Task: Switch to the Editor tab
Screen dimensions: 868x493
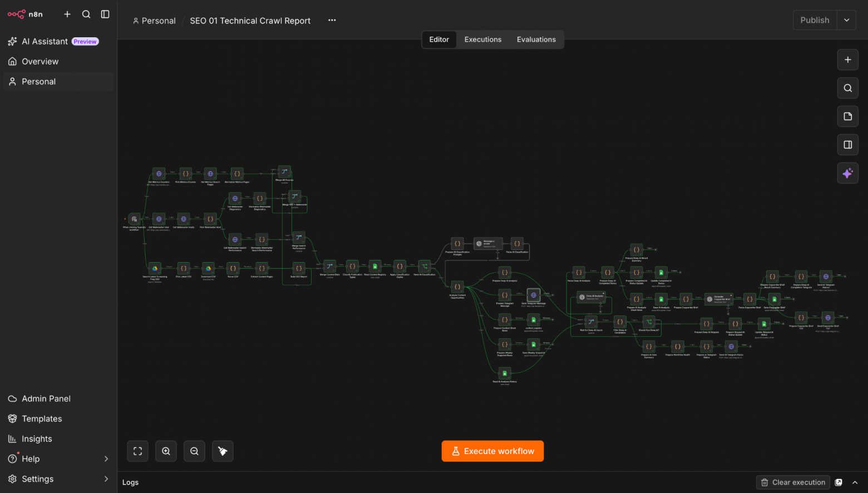Action: pyautogui.click(x=439, y=40)
